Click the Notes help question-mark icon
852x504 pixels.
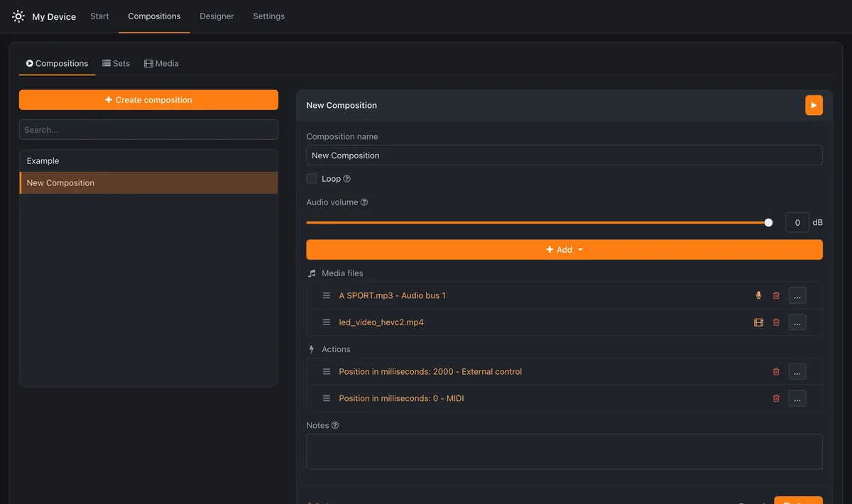tap(335, 426)
